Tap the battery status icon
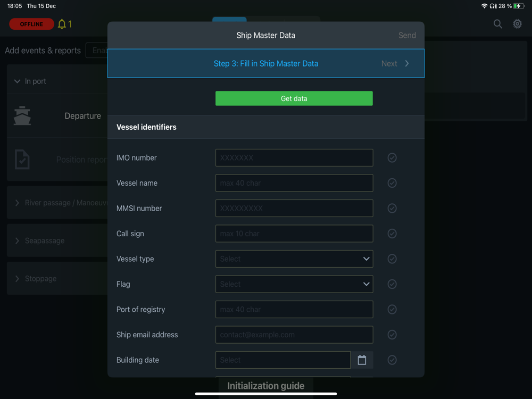Screen dimensions: 532x399 (519, 6)
